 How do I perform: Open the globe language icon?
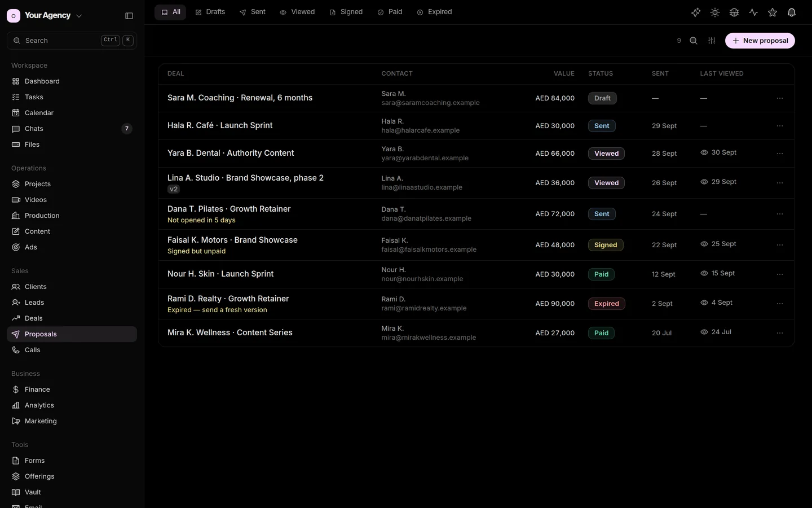pos(734,12)
